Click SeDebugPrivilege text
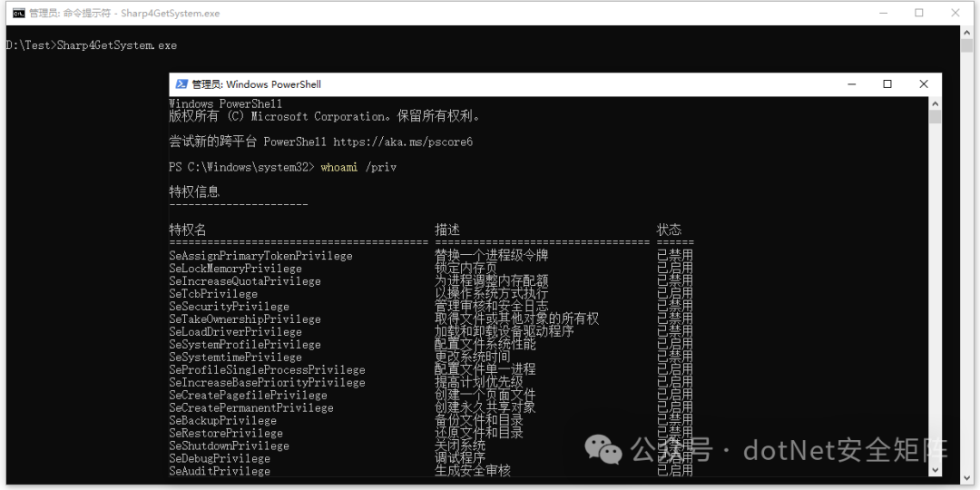The height and width of the screenshot is (490, 980). pyautogui.click(x=220, y=459)
